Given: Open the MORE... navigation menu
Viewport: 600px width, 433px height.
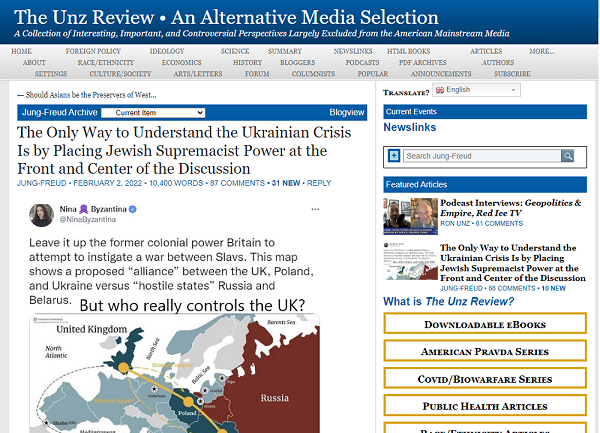Looking at the screenshot, I should tap(542, 51).
